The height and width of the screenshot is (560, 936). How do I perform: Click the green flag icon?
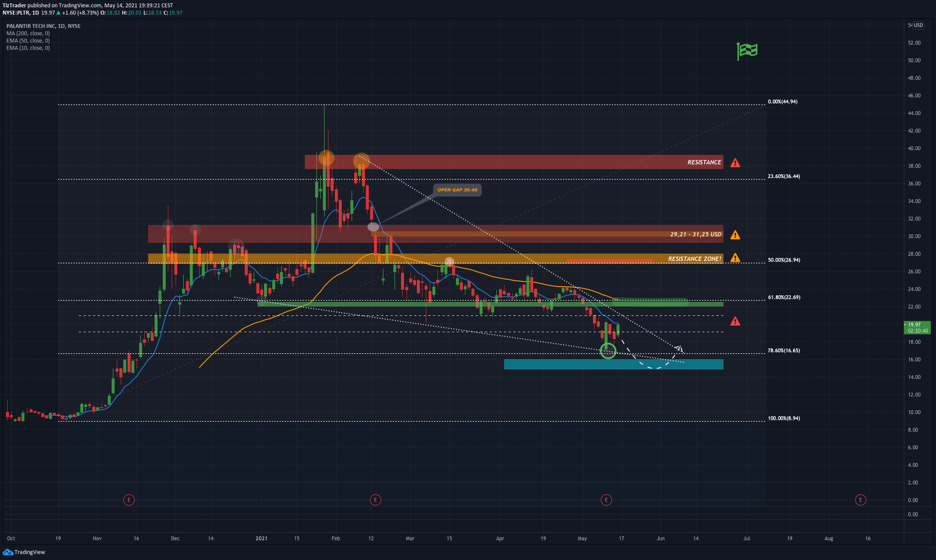(x=747, y=51)
